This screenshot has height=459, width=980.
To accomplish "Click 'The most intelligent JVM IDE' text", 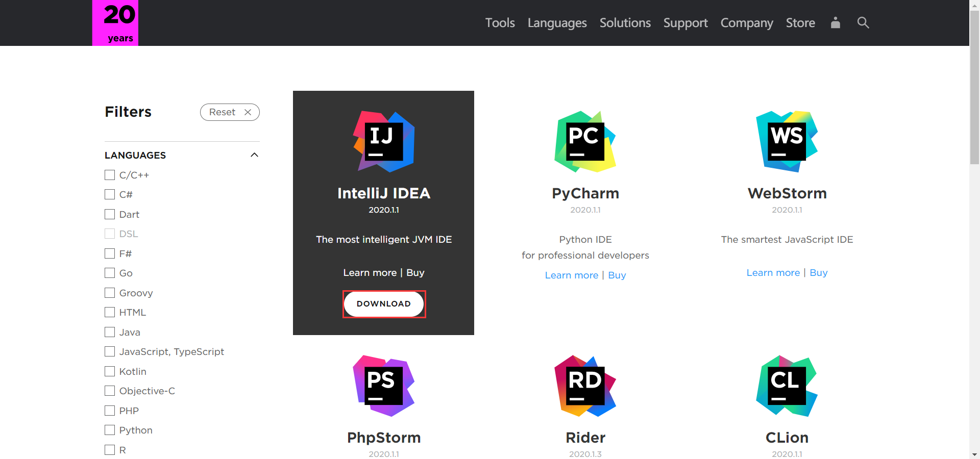I will 384,239.
